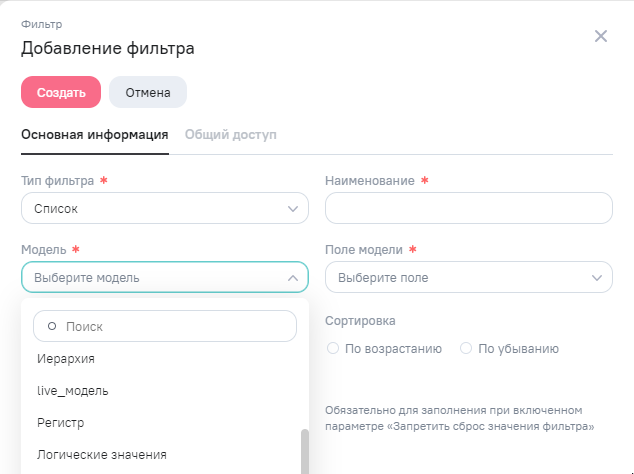This screenshot has height=474, width=634.
Task: Choose live_модель from the model list
Action: pos(73,390)
